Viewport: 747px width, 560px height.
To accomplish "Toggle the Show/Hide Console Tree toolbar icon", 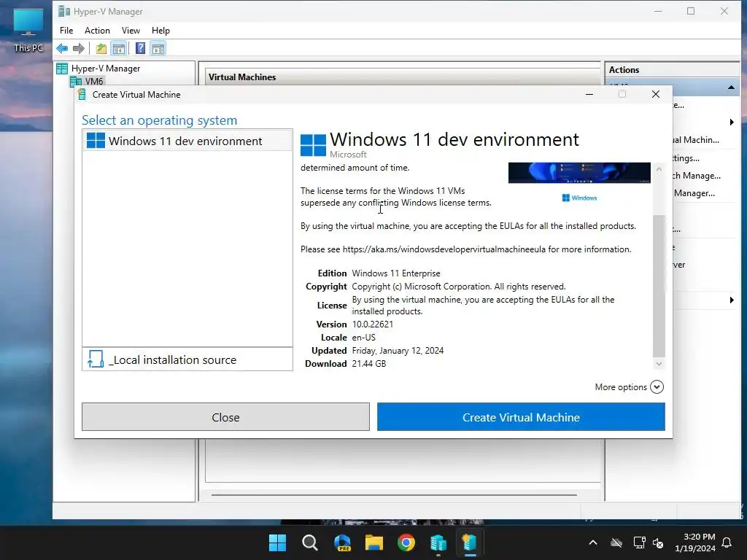I will 119,48.
